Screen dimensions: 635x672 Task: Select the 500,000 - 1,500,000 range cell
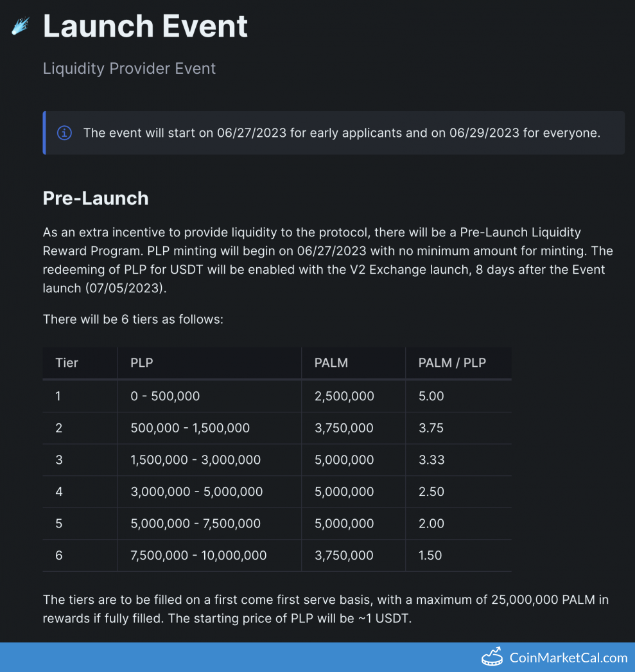tap(190, 428)
